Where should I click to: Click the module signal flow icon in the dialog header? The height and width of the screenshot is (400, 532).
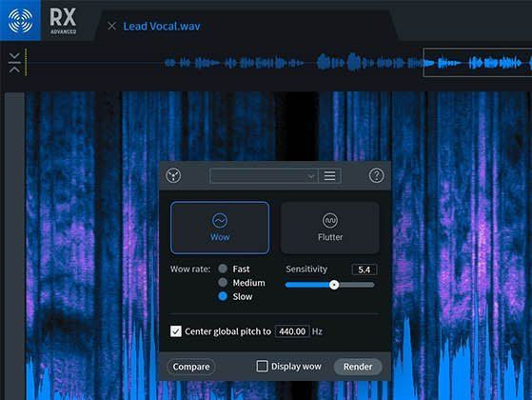(173, 175)
